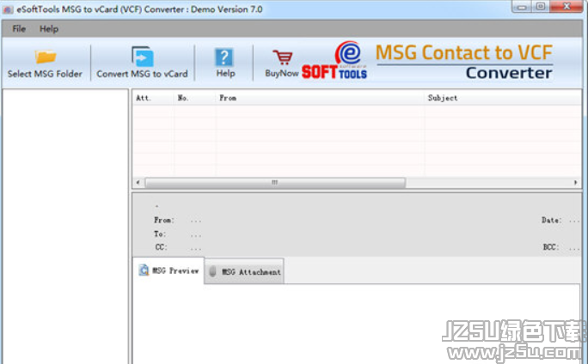588x364 pixels.
Task: Maximize the converter window
Action: click(541, 6)
